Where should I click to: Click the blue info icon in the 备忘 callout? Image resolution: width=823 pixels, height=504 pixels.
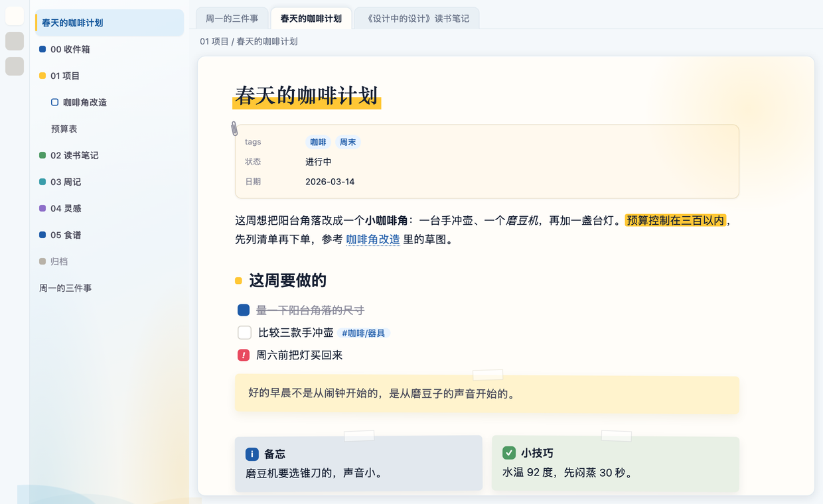[252, 454]
